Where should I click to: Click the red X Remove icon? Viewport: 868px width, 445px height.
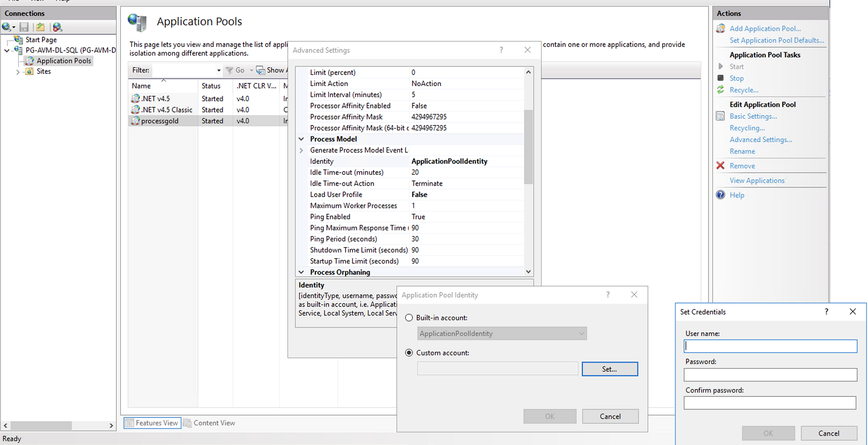(720, 165)
